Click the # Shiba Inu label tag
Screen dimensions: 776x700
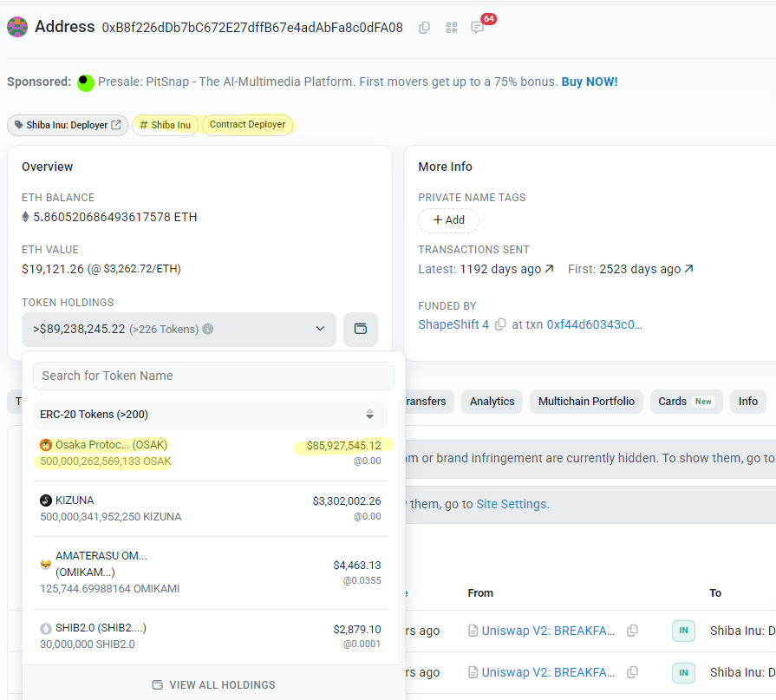click(x=166, y=125)
